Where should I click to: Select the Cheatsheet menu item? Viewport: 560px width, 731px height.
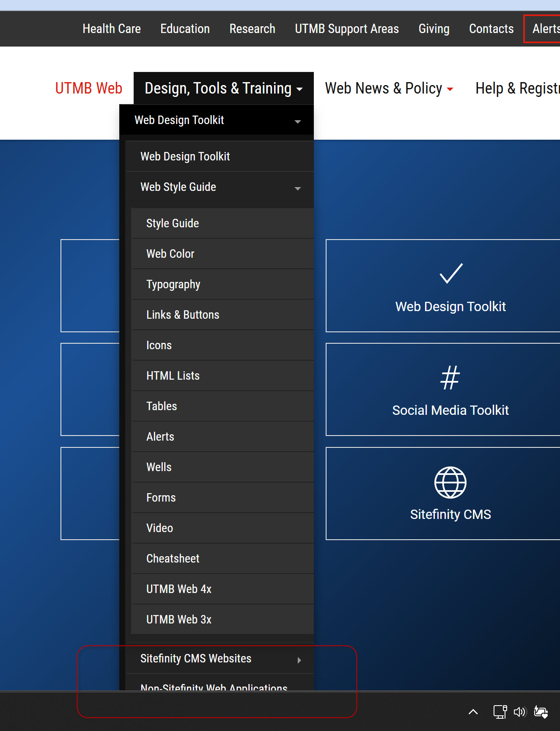(x=173, y=559)
